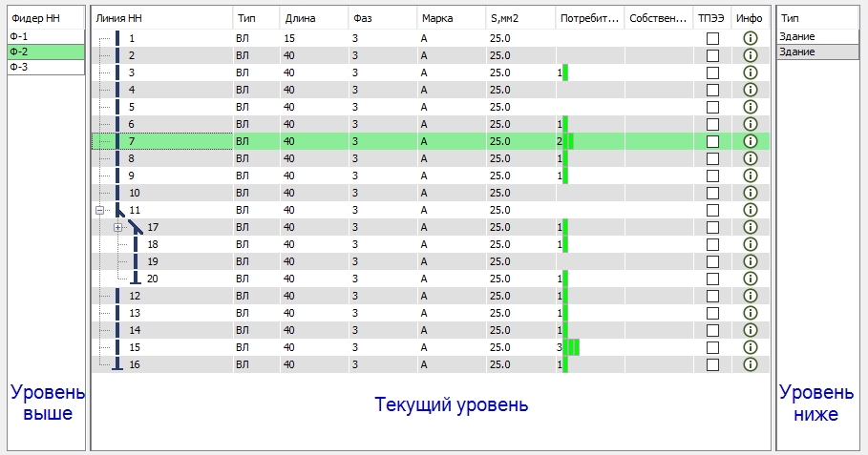Click the ТПЭЭ column header
868x455 pixels.
(712, 18)
